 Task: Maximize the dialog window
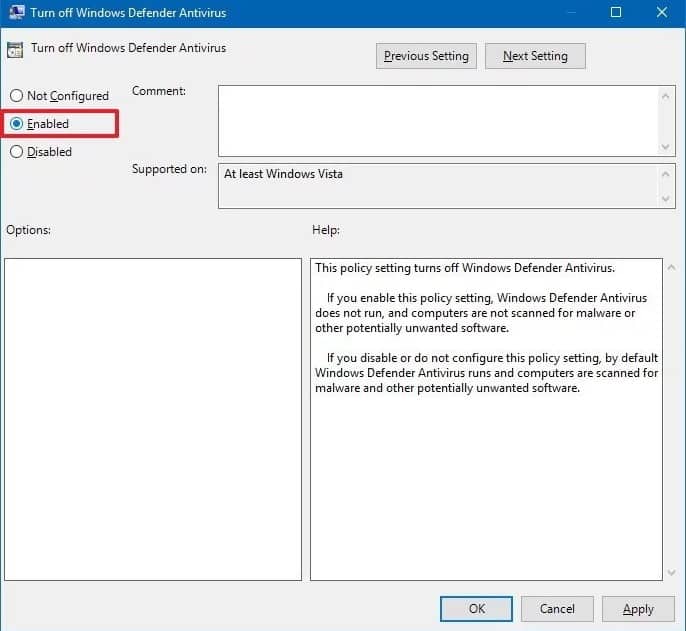point(616,12)
